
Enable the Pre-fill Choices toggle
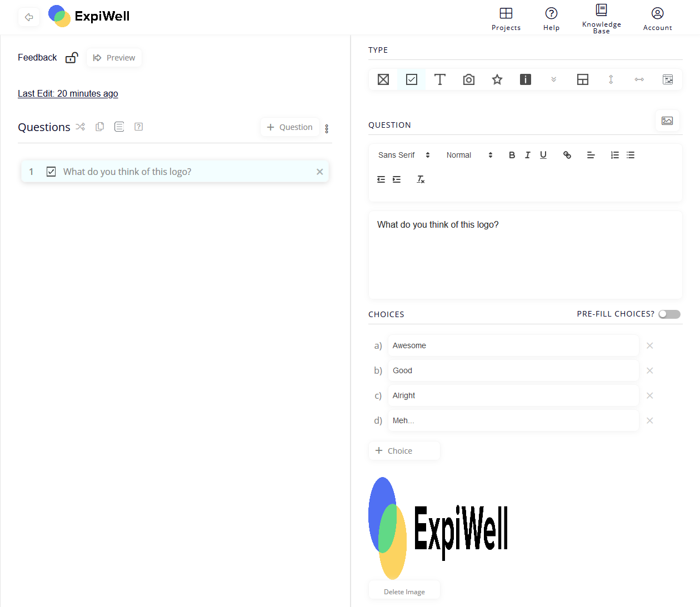click(669, 314)
